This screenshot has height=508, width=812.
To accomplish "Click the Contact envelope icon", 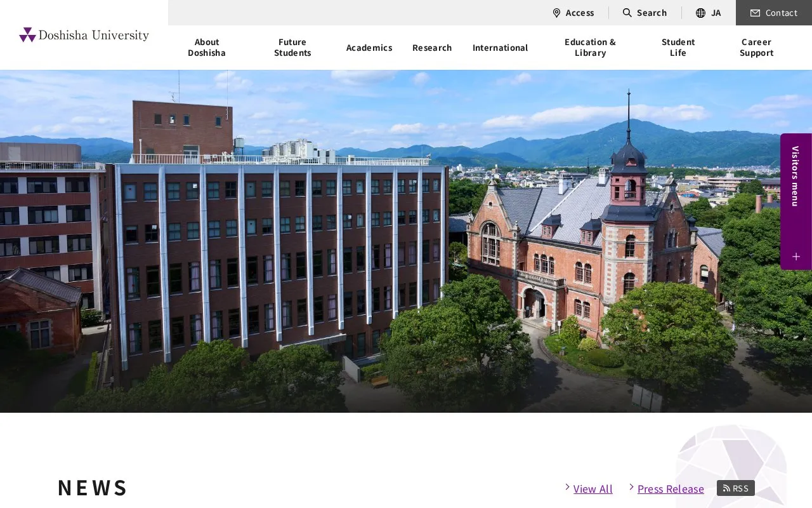I will pos(755,13).
